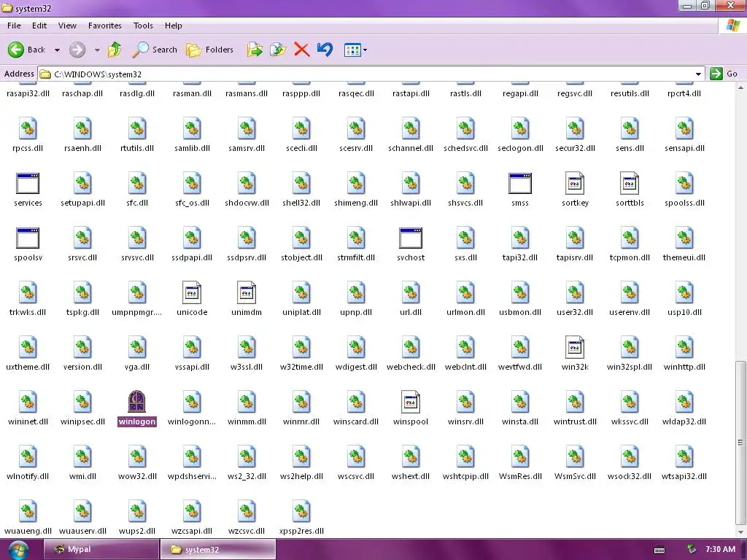Go up one folder level
This screenshot has width=747, height=560.
[x=115, y=50]
